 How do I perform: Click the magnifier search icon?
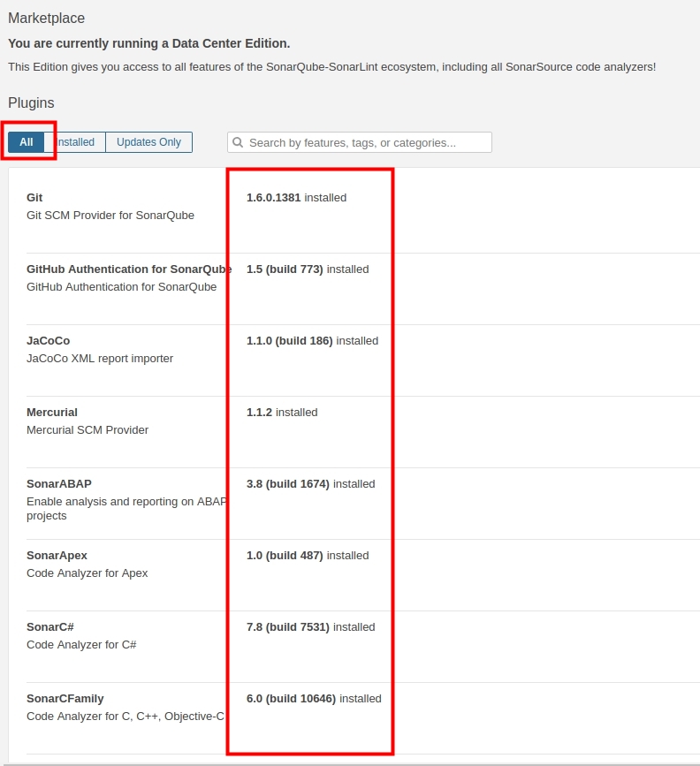pos(238,142)
